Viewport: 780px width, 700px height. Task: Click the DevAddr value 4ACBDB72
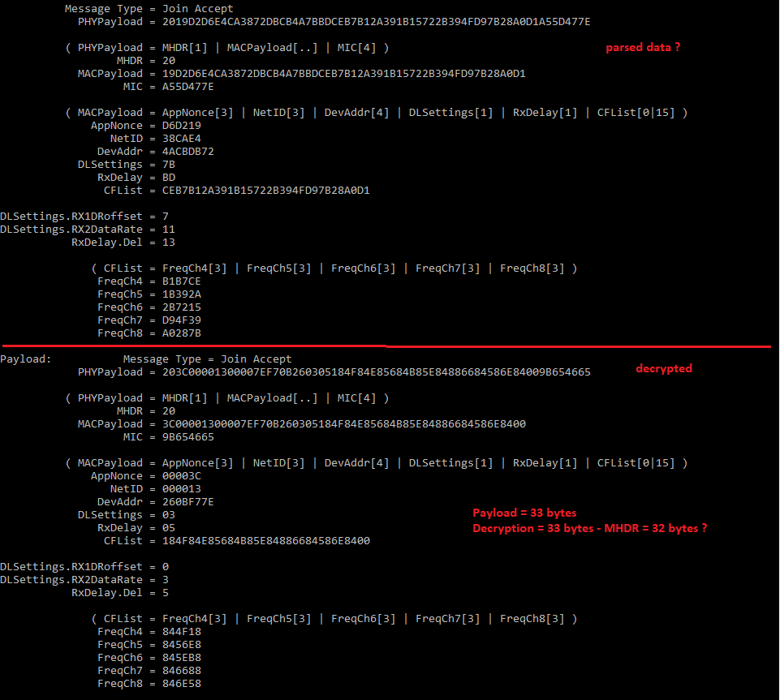(188, 152)
